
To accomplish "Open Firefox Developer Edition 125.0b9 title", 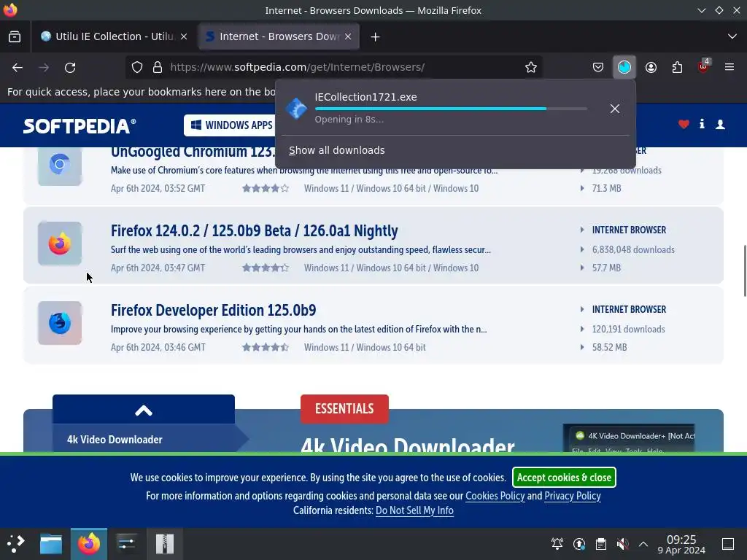I will click(x=214, y=311).
